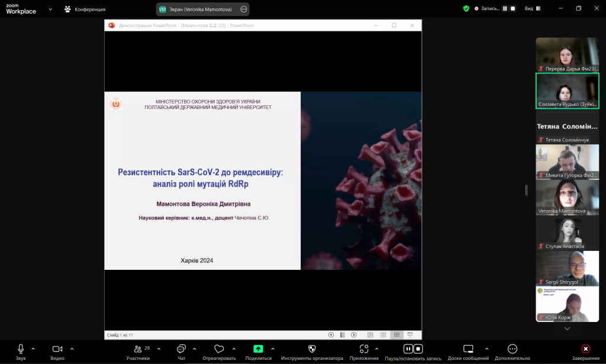Switch PowerPoint to Reading view icon
This screenshot has width=606, height=364.
(x=397, y=334)
